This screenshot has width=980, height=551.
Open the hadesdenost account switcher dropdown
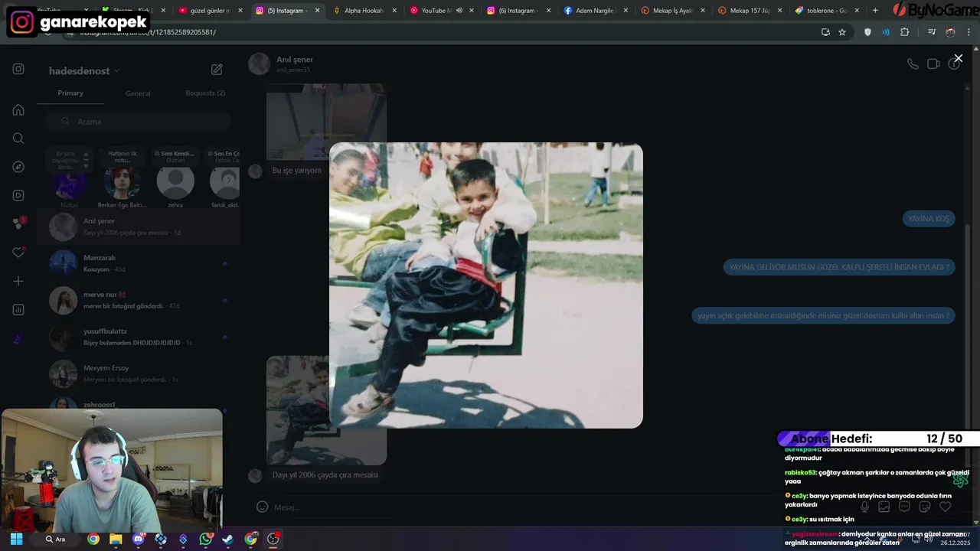coord(84,70)
